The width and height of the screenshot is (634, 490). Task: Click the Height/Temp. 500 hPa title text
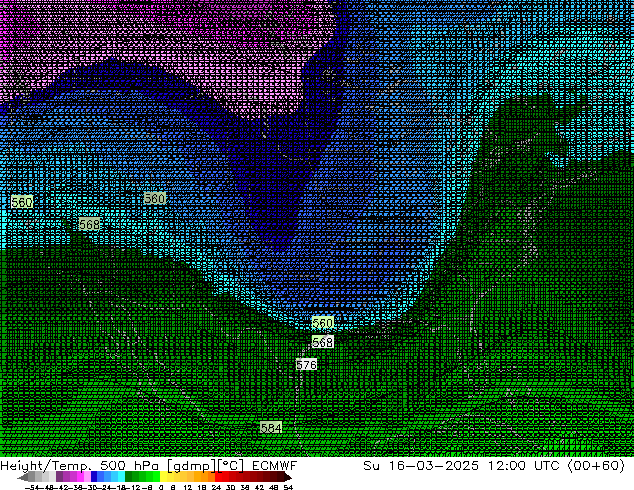79,466
